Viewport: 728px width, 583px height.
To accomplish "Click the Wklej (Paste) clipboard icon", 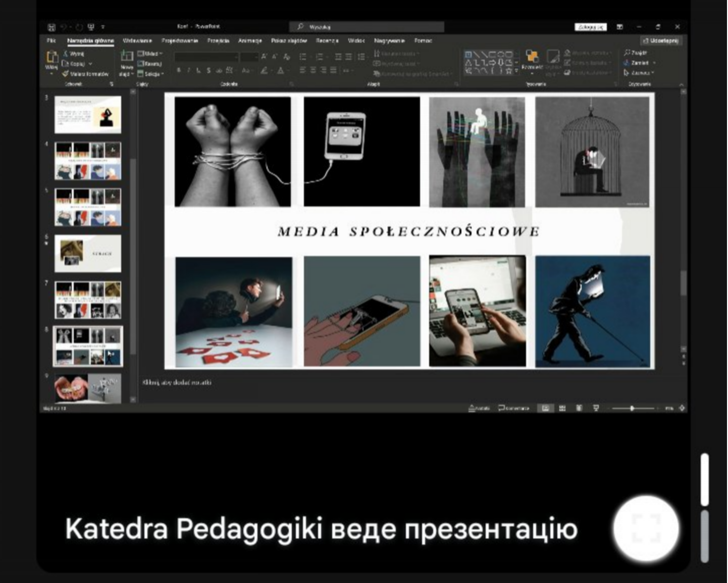I will [51, 58].
